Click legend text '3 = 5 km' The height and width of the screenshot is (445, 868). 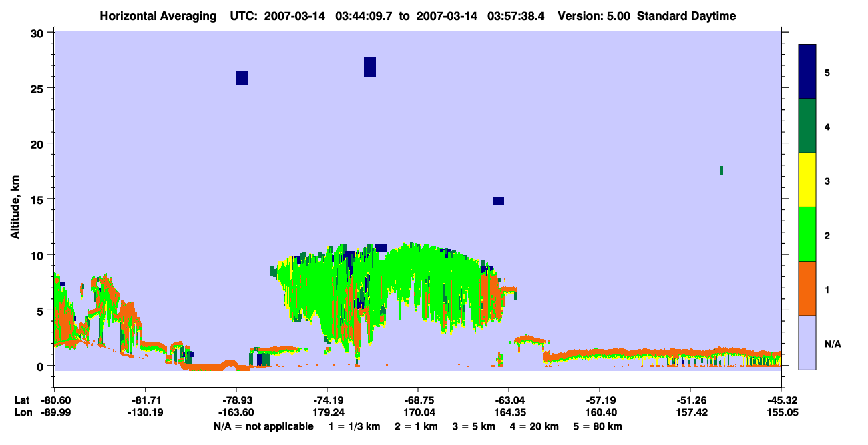tap(474, 426)
